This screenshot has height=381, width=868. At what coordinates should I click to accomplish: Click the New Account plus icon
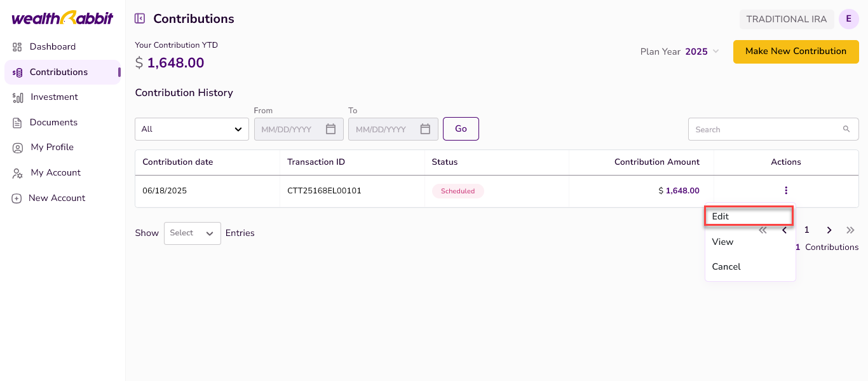click(17, 198)
